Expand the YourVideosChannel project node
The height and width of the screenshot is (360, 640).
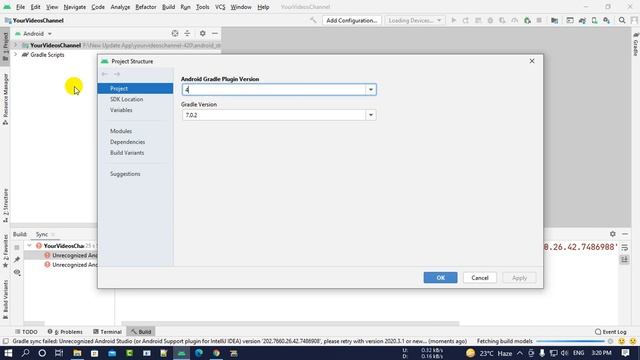point(16,45)
